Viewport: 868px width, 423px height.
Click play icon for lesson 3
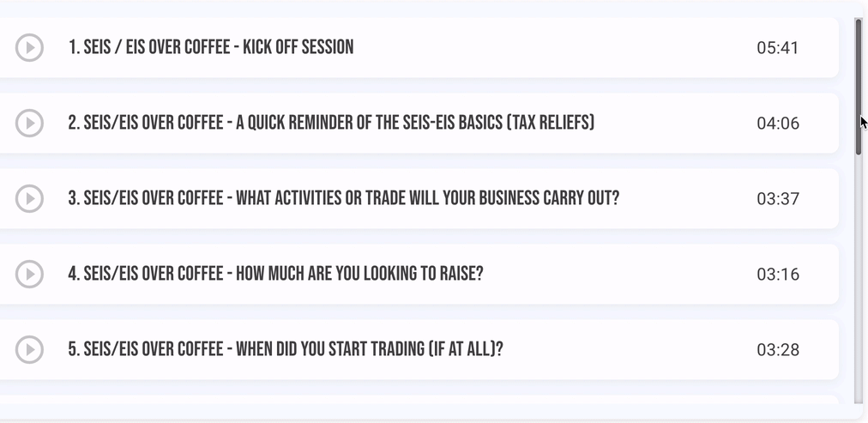pos(29,198)
